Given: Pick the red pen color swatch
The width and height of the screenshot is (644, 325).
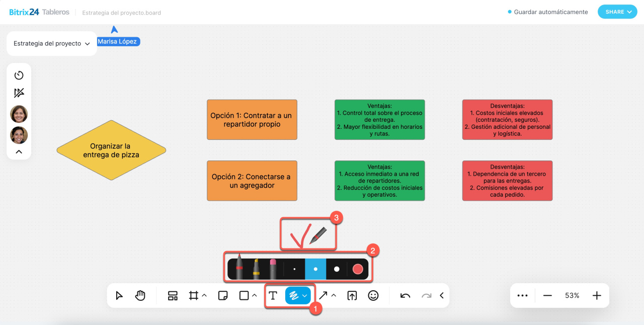Looking at the screenshot, I should [x=358, y=269].
